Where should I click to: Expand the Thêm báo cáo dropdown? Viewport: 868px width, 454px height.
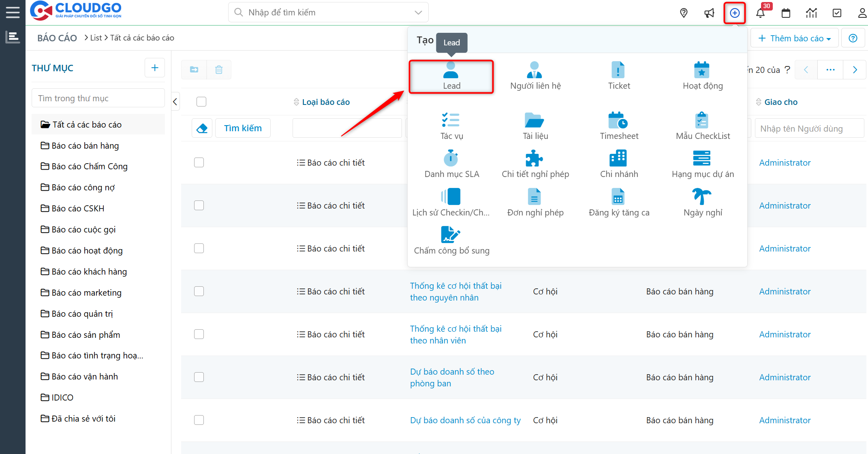(x=794, y=38)
